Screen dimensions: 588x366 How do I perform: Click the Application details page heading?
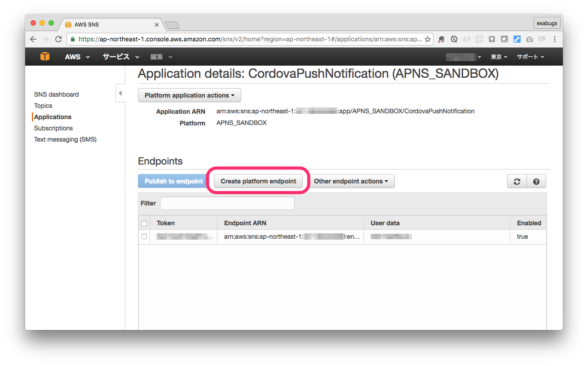point(318,74)
